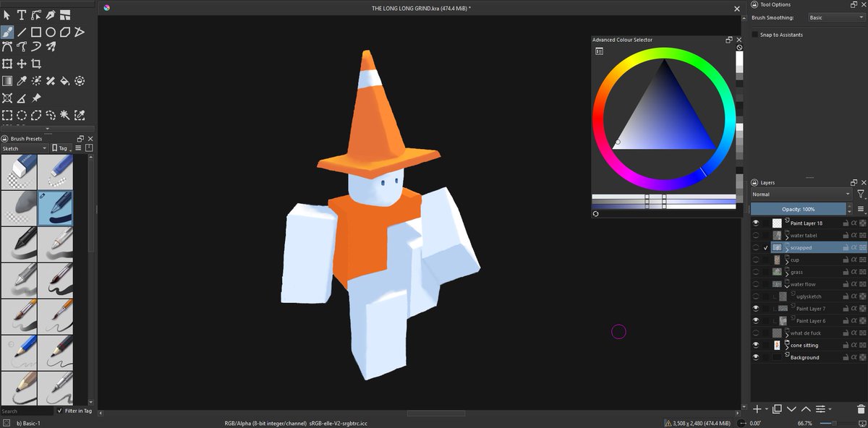Viewport: 868px width, 428px height.
Task: Select Paint Layer 6
Action: (810, 320)
